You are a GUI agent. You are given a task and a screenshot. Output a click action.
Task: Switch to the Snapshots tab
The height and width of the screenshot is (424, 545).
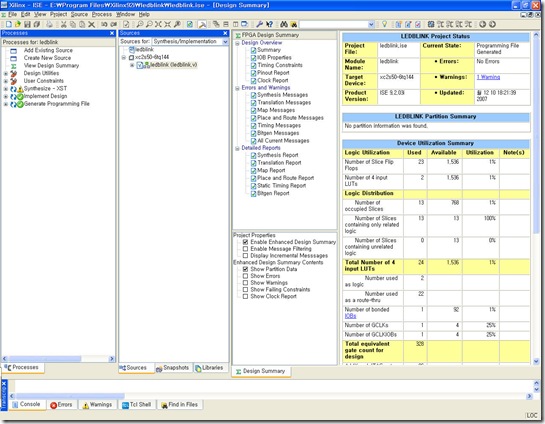pos(173,368)
